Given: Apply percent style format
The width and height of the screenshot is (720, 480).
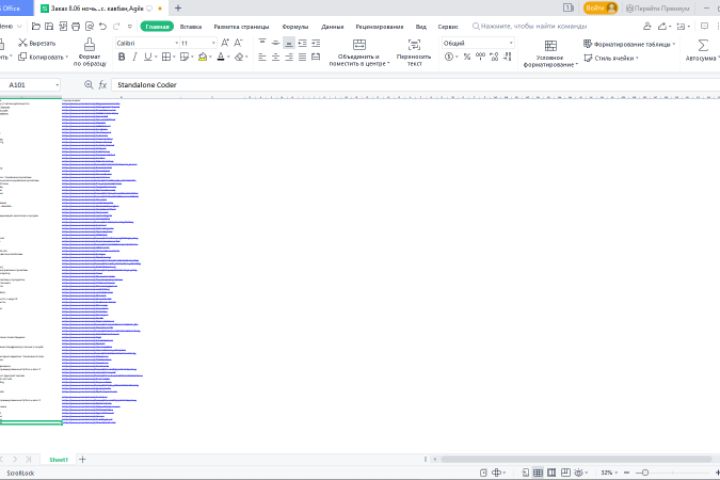Looking at the screenshot, I should 467,56.
